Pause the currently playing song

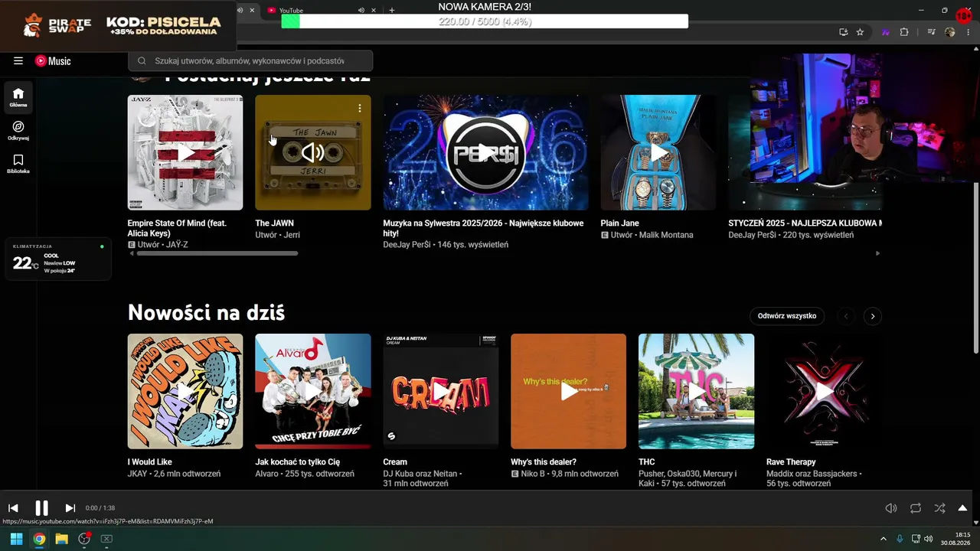pyautogui.click(x=41, y=508)
